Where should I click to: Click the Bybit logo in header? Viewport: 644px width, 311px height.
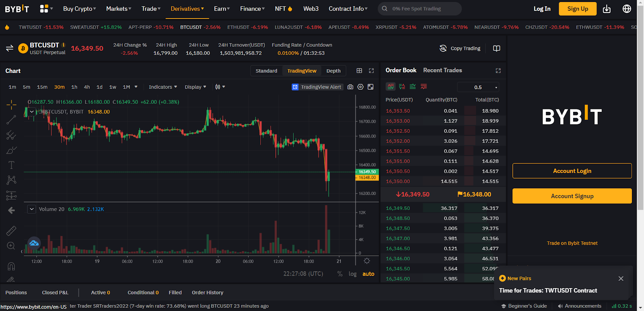[x=17, y=8]
